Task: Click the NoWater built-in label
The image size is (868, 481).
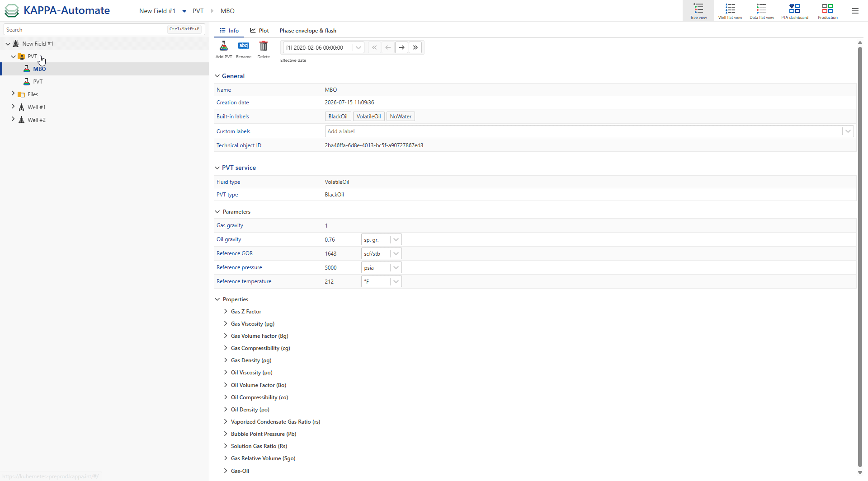Action: (401, 117)
